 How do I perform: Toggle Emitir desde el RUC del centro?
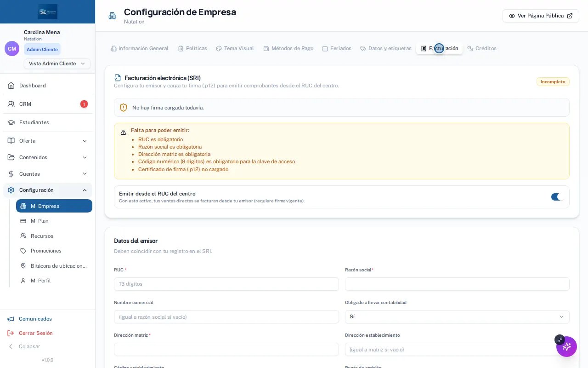click(558, 197)
